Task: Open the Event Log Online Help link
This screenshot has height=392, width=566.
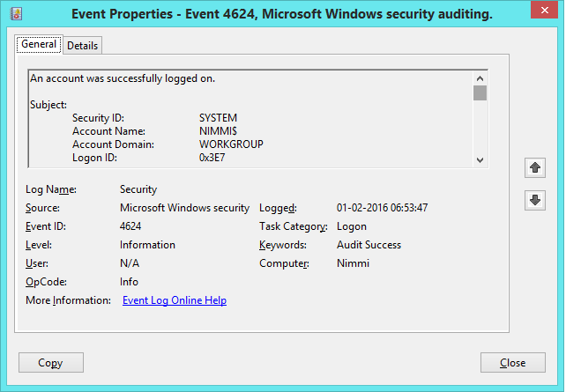Action: tap(175, 300)
